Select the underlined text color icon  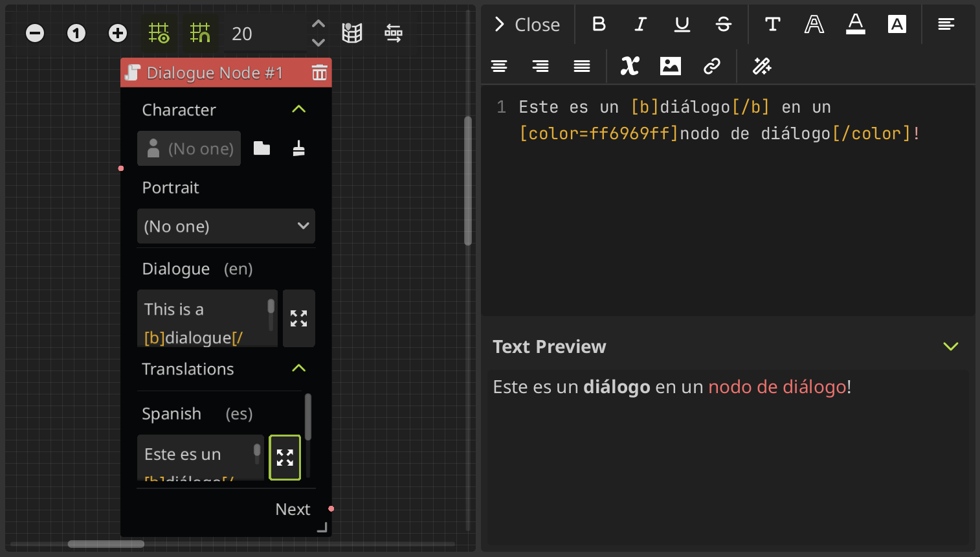click(x=855, y=24)
